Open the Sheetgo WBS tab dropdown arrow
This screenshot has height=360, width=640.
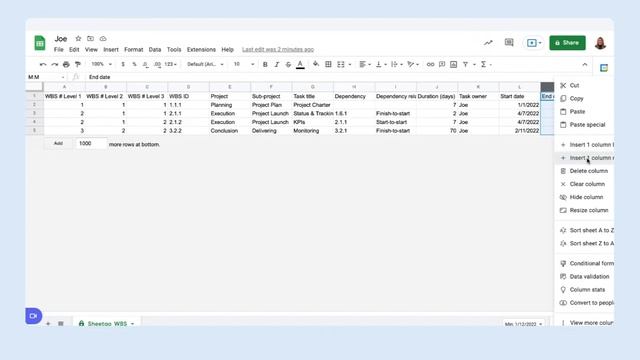[132, 324]
